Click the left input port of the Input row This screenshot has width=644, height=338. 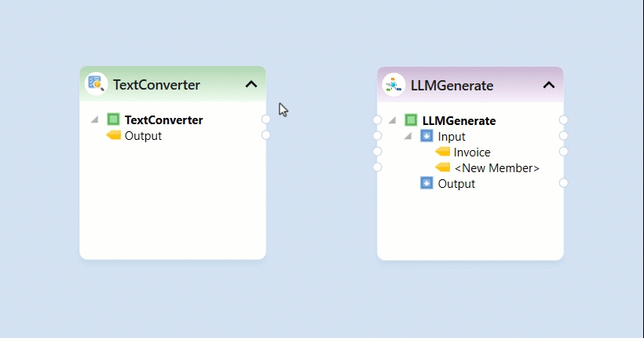coord(377,136)
